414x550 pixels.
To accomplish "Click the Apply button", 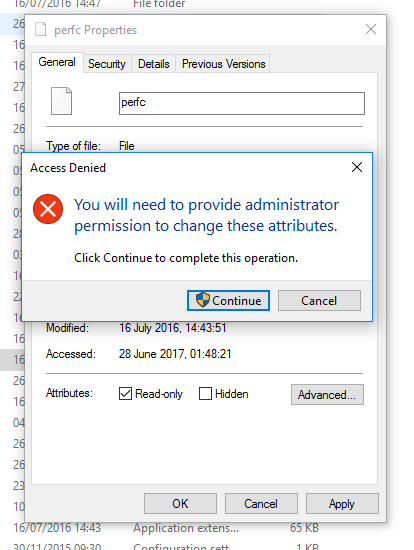I will tap(342, 504).
